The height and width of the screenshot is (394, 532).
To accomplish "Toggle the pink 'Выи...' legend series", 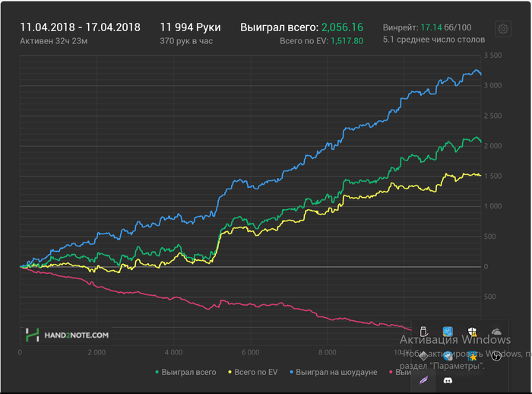I will click(x=400, y=372).
